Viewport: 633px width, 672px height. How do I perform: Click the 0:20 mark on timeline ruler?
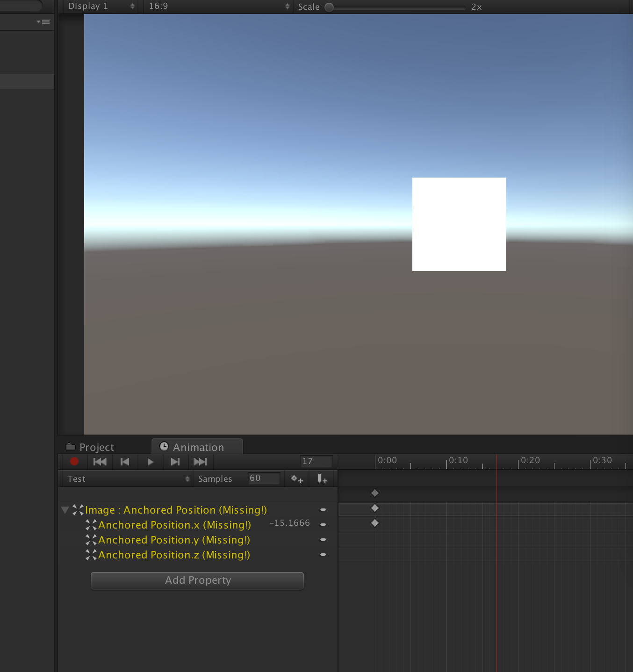coord(530,460)
